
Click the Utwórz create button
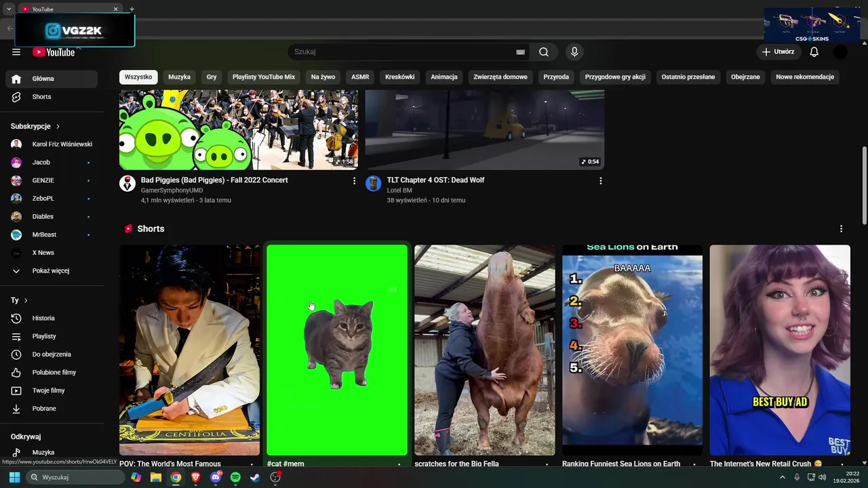pos(778,52)
